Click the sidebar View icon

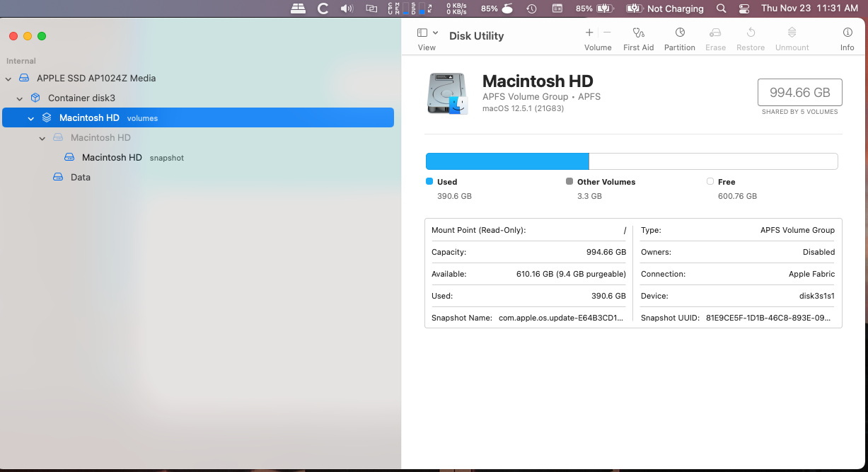(x=422, y=33)
